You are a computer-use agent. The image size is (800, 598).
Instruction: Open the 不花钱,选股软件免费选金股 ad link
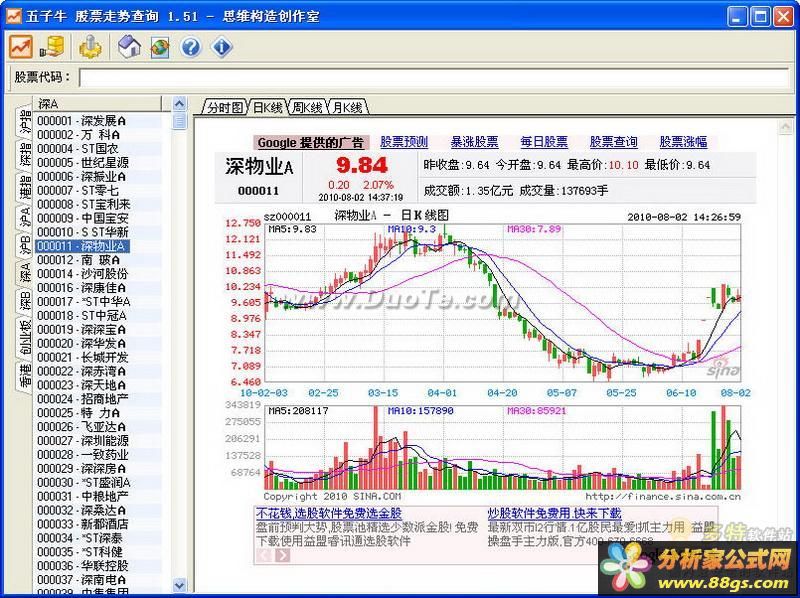pos(329,513)
